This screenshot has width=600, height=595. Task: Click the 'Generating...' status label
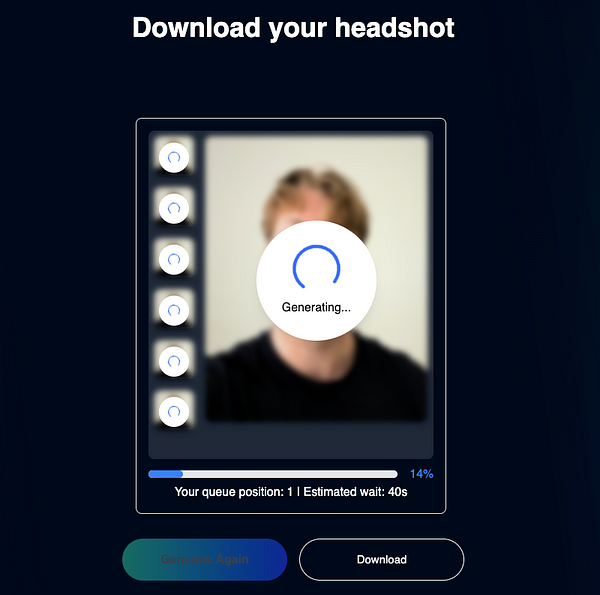[316, 307]
